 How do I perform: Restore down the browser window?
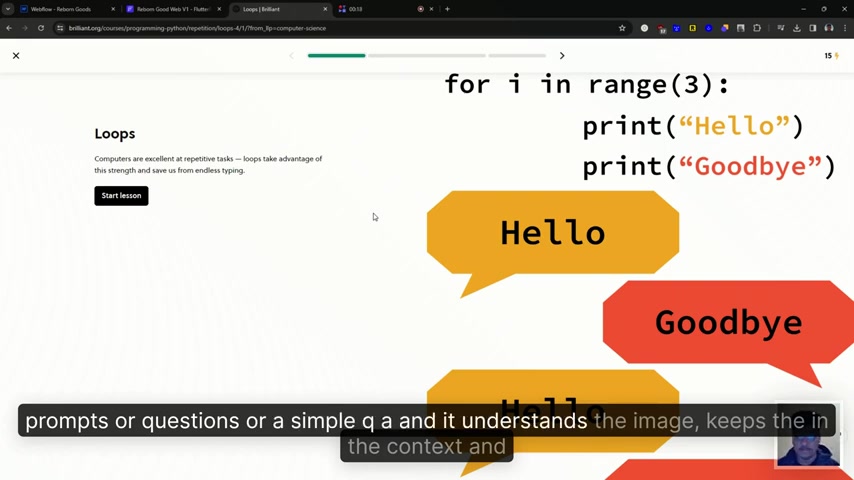824,9
